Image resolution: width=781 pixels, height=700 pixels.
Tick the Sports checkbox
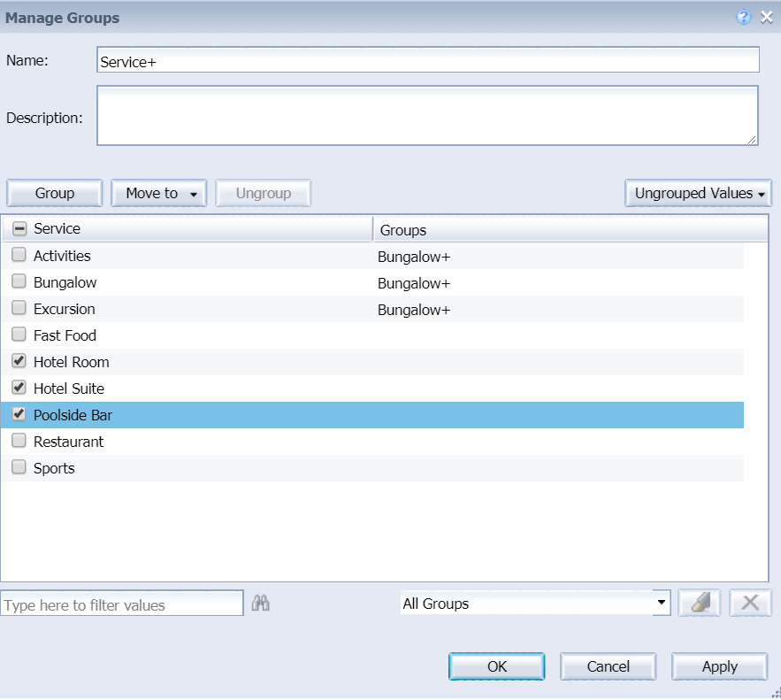19,468
